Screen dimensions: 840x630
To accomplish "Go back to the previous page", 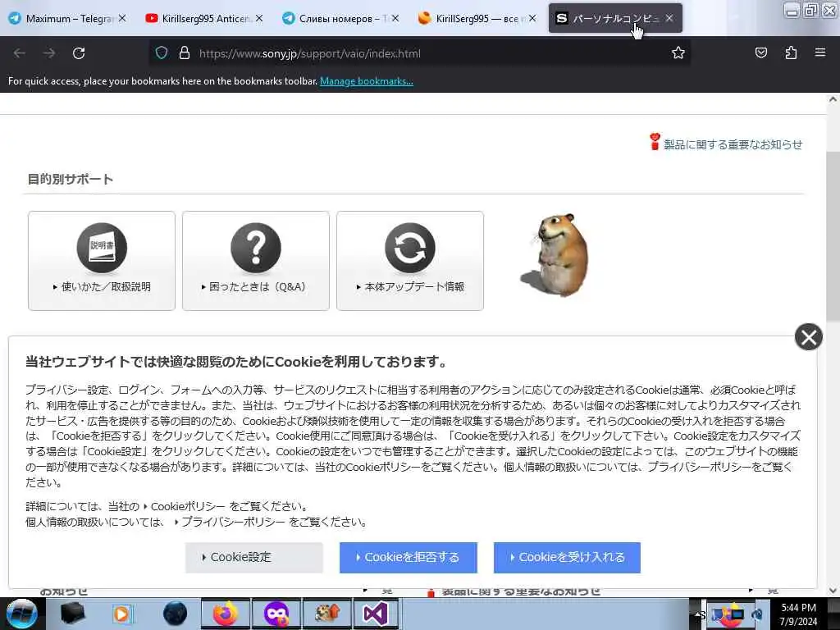I will 20,53.
